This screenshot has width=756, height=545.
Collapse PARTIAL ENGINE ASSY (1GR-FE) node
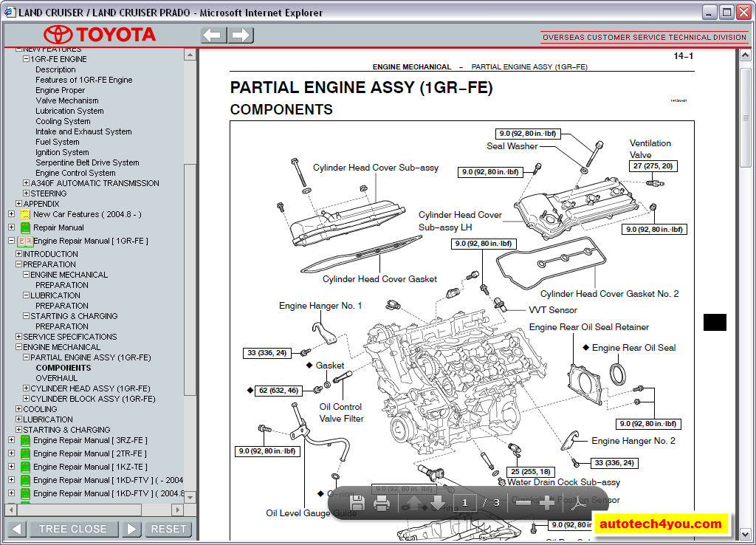click(26, 357)
